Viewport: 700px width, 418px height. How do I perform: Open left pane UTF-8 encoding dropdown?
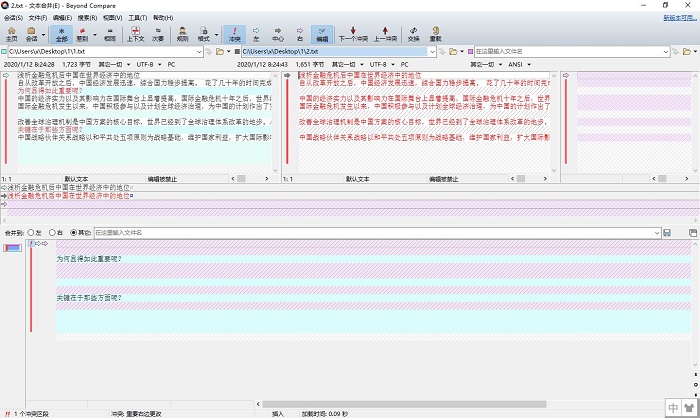[159, 65]
